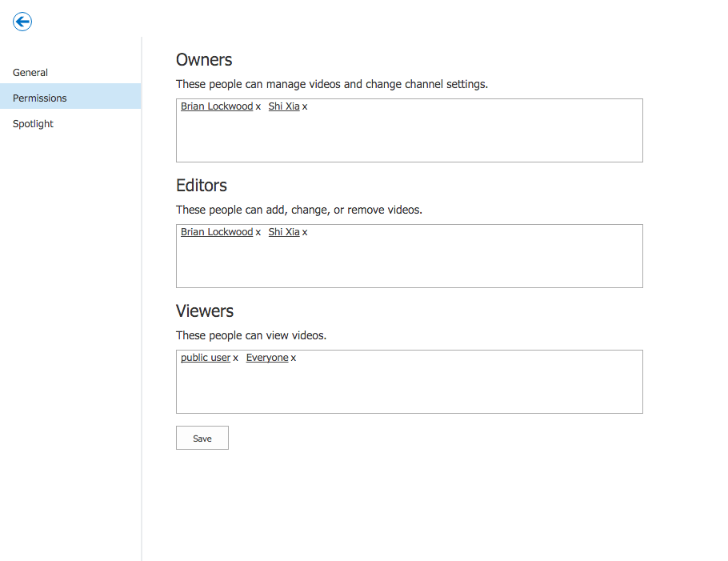The height and width of the screenshot is (561, 728).
Task: Remove public user from Viewers
Action: [x=235, y=358]
